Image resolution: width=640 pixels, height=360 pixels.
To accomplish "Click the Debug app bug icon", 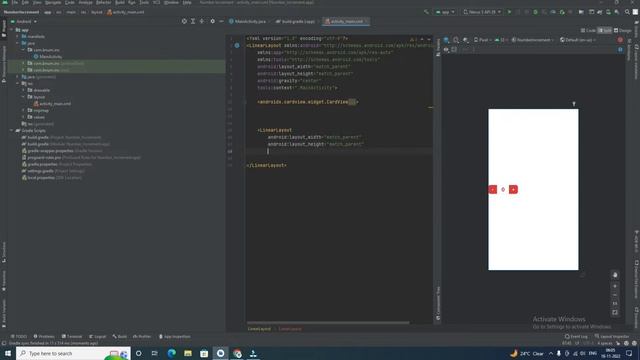I will [x=536, y=12].
